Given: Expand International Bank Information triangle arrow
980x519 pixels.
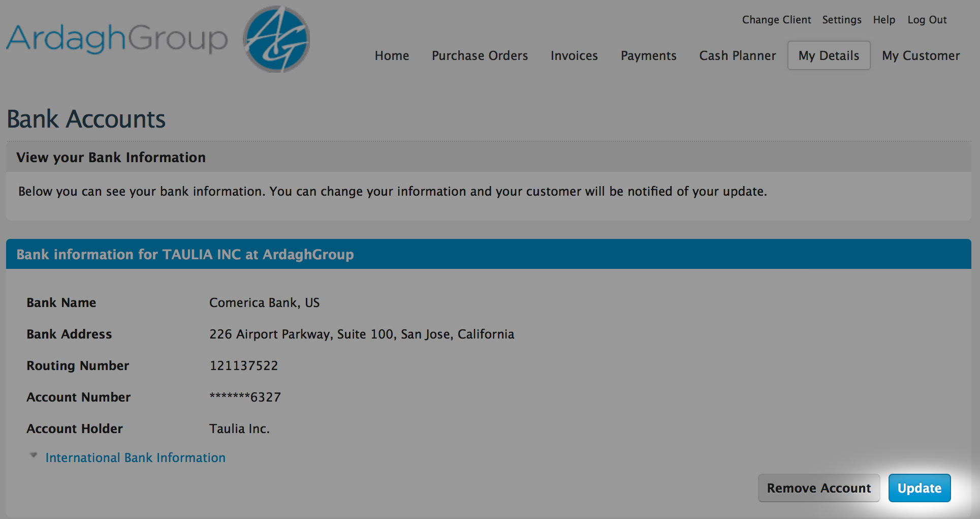Looking at the screenshot, I should (34, 455).
